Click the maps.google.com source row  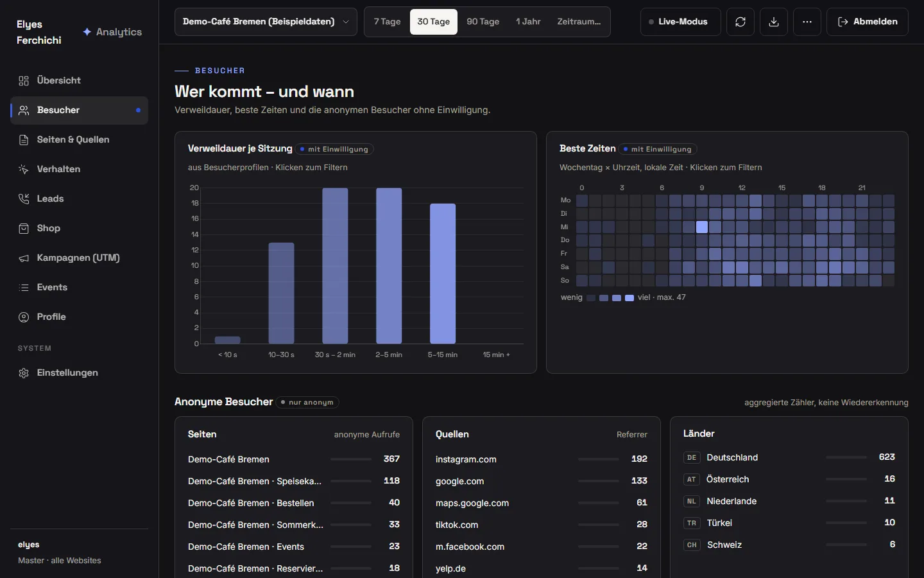point(542,503)
